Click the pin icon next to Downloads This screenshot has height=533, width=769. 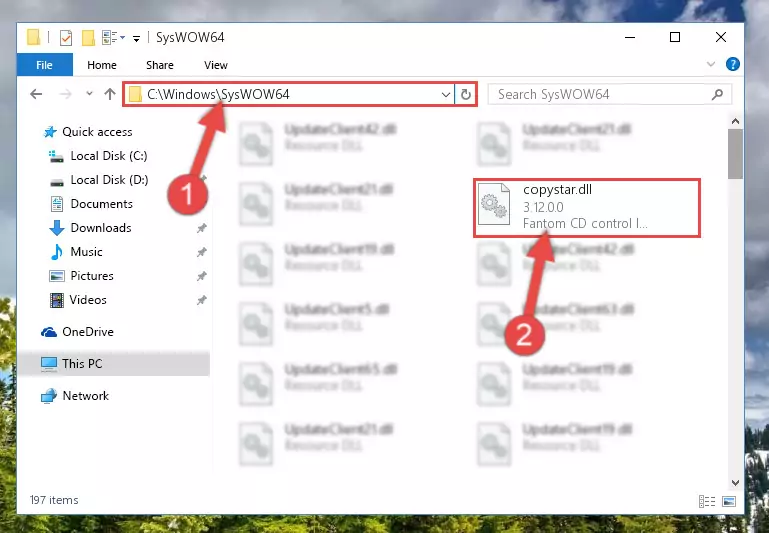[x=202, y=228]
